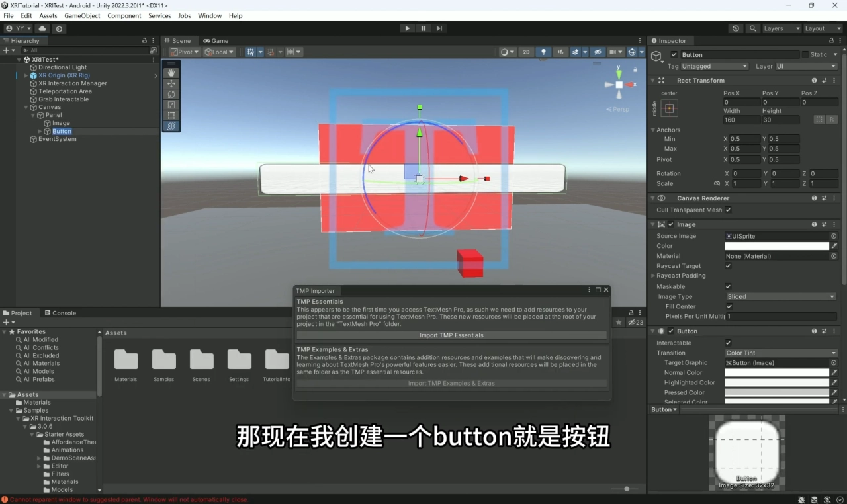Toggle Cull Transparent Mesh checkbox

pyautogui.click(x=729, y=210)
